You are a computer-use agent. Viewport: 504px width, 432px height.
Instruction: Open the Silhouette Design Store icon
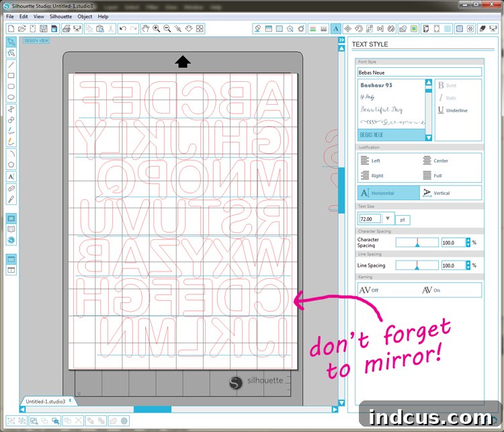pyautogui.click(x=11, y=240)
